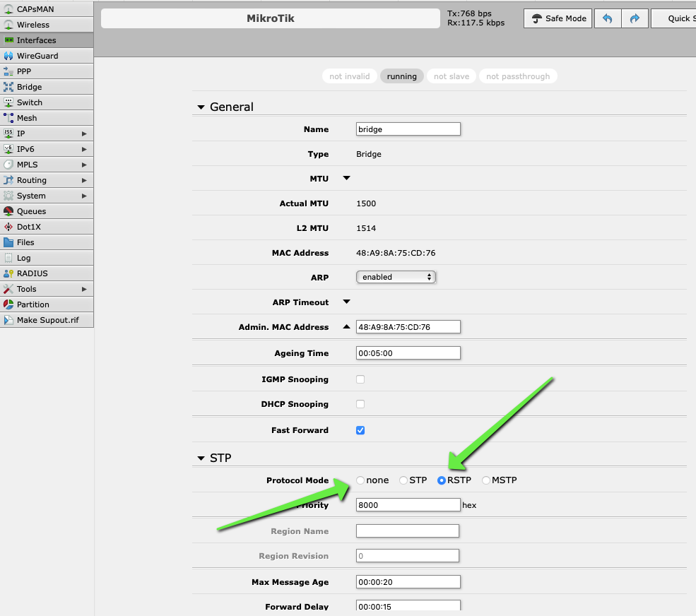Uncheck the Fast Forward checkbox

(x=360, y=430)
